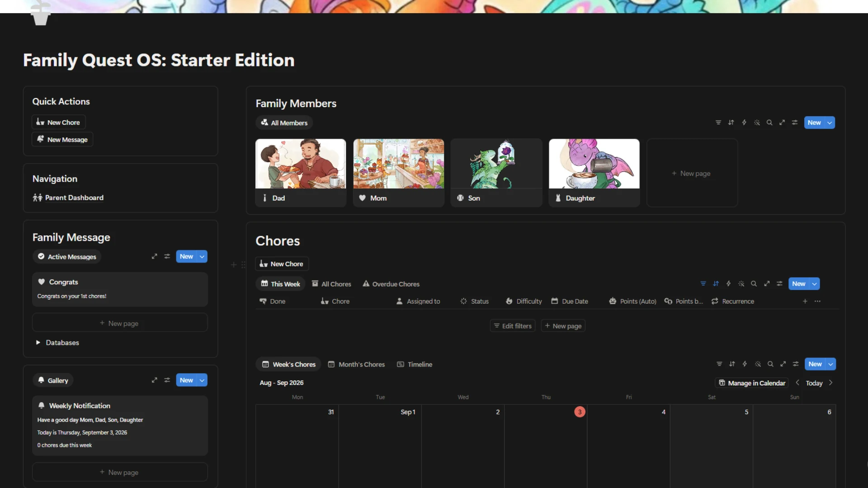Switch to All Chores tab

click(331, 284)
